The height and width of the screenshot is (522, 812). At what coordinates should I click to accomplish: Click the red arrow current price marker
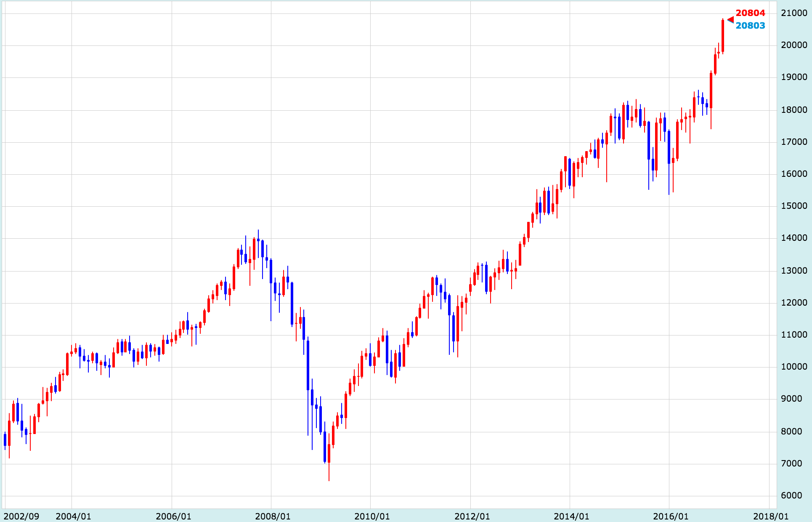pos(730,19)
